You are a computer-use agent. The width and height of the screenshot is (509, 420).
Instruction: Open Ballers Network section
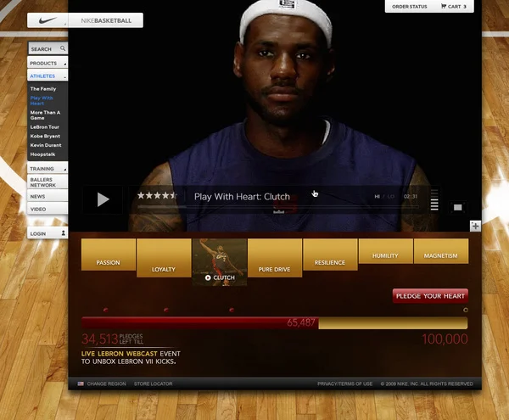(48, 182)
